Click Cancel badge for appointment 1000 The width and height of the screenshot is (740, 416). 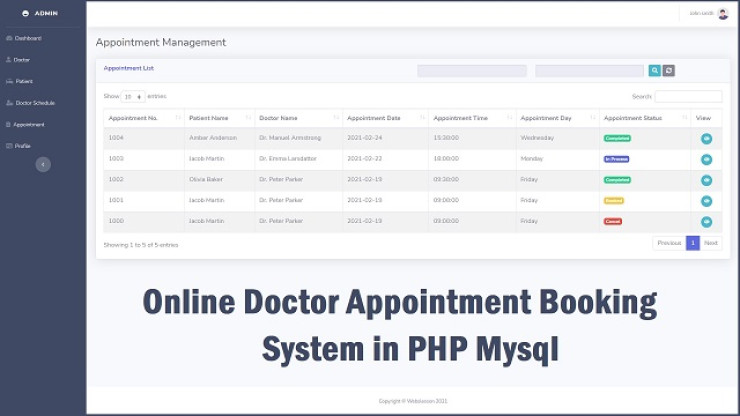[613, 221]
